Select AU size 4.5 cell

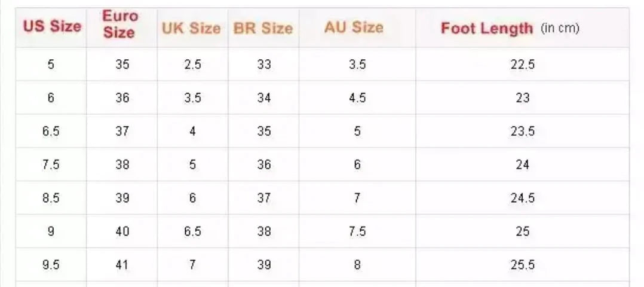point(357,98)
